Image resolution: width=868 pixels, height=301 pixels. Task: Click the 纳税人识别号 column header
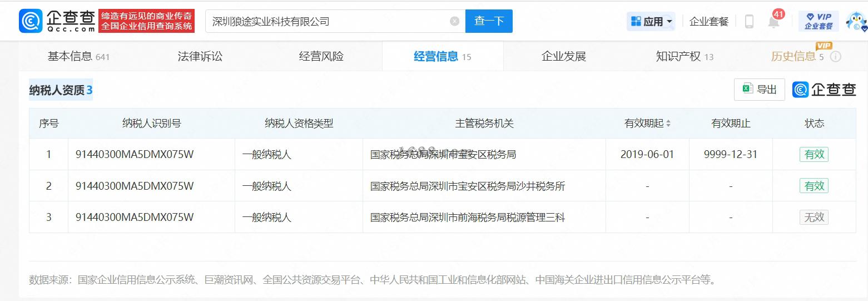coord(151,124)
